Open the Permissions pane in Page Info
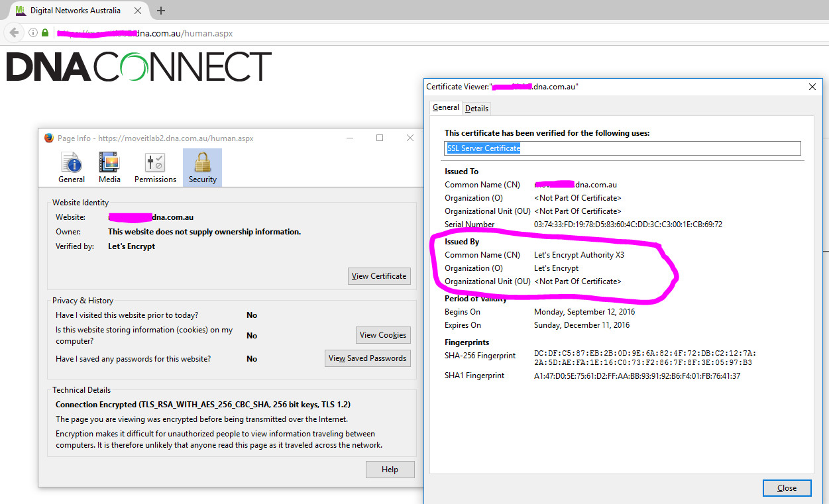Viewport: 829px width, 504px height. [155, 168]
